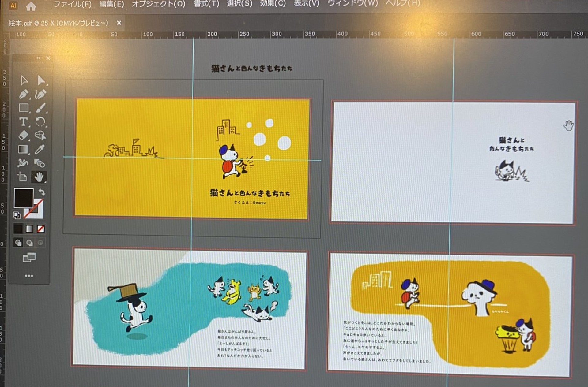Select the Artboard tool
The height and width of the screenshot is (387, 588).
[x=22, y=177]
